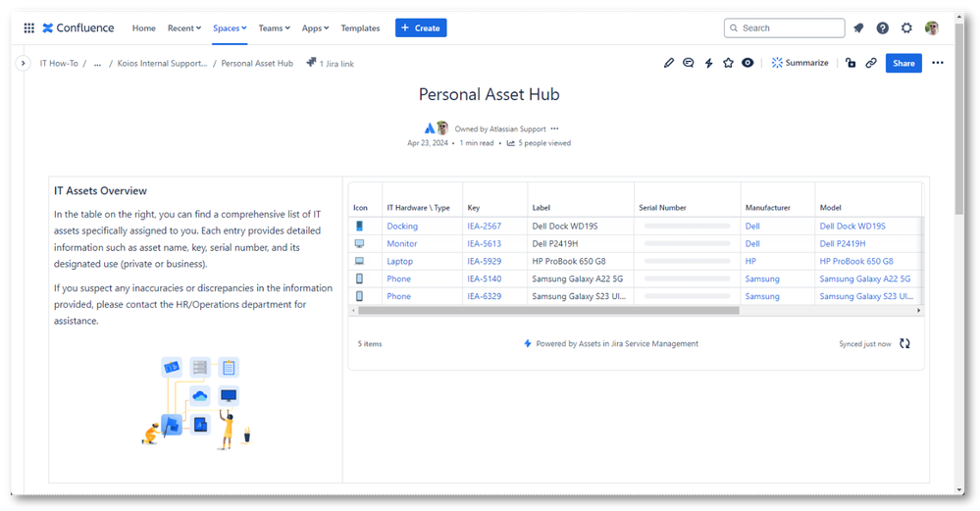Click the Personal Asset Hub breadcrumb
This screenshot has height=511, width=980.
pyautogui.click(x=257, y=63)
